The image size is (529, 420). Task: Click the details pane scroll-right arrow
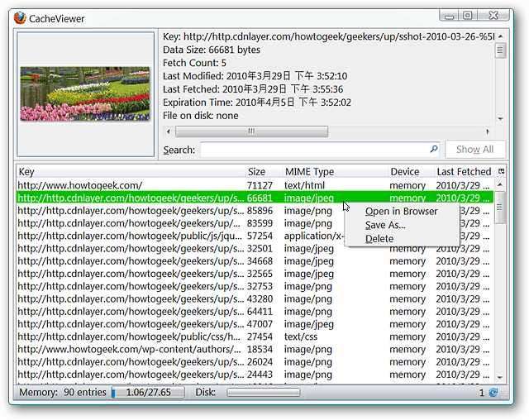click(x=488, y=131)
